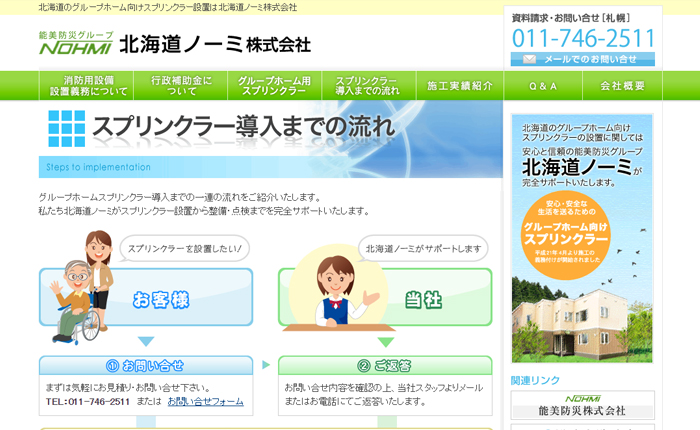Select the グループホーム用スプリンクラー menu item
The height and width of the screenshot is (430, 700).
[x=275, y=85]
